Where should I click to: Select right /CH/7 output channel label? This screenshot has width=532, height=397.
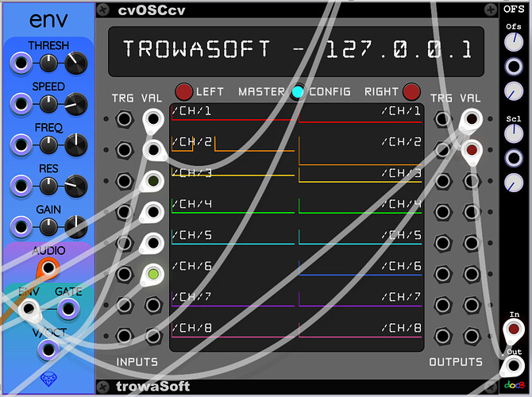pyautogui.click(x=401, y=297)
